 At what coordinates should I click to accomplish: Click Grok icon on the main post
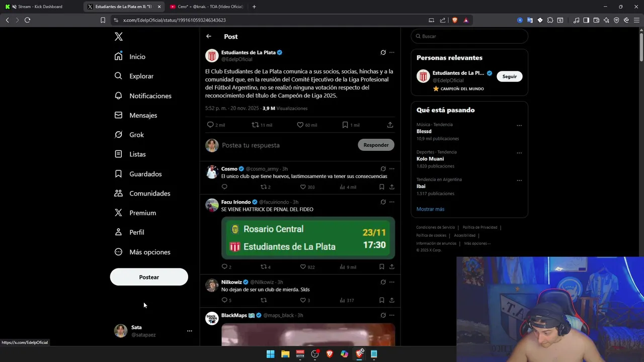click(x=383, y=52)
